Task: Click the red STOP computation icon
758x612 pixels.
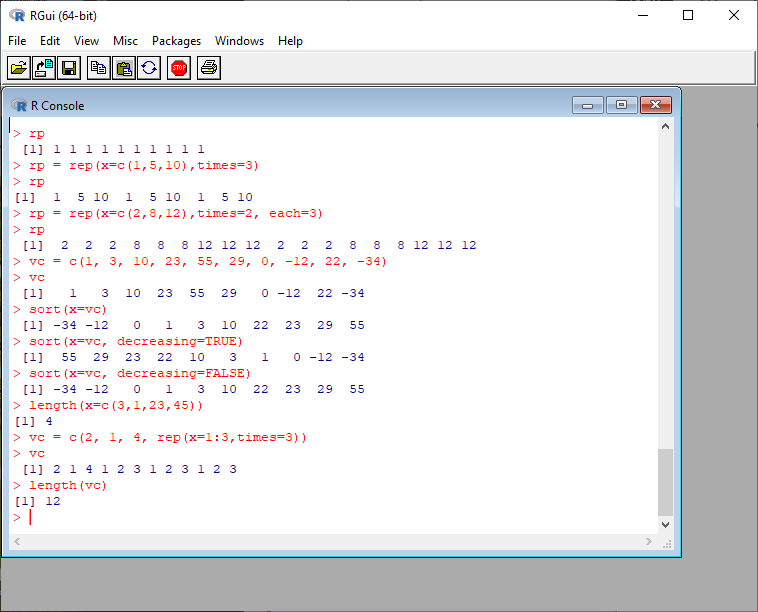Action: click(x=179, y=68)
